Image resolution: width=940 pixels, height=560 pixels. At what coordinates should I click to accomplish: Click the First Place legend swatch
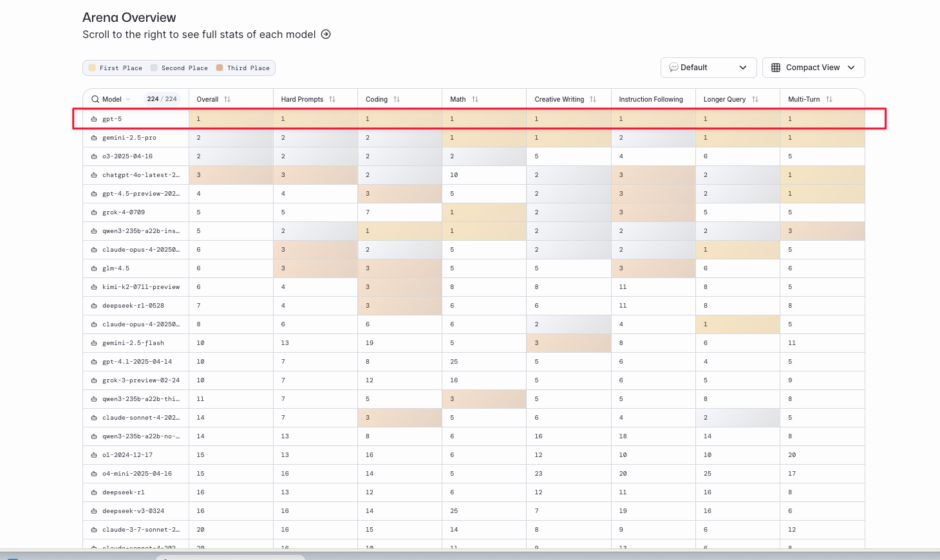tap(92, 68)
